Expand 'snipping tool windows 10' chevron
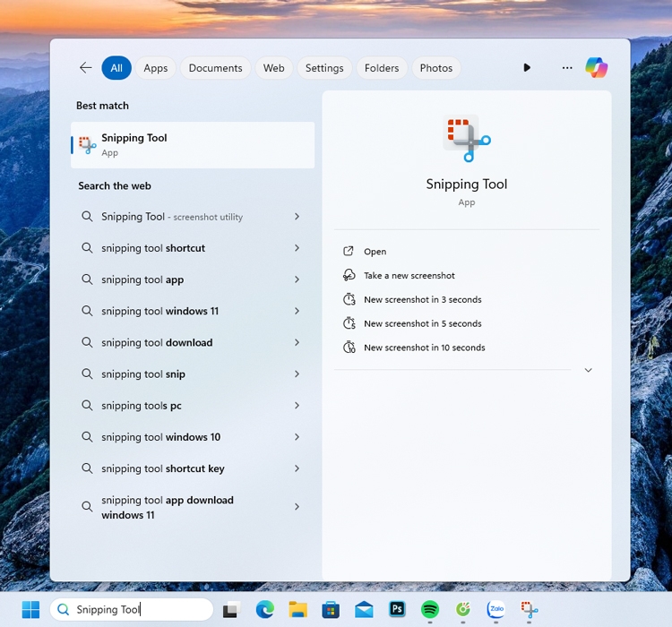The width and height of the screenshot is (672, 627). pos(297,437)
